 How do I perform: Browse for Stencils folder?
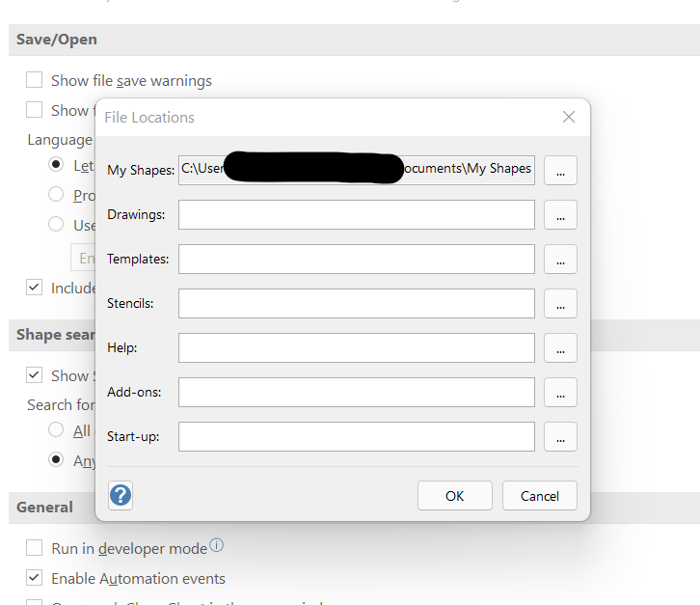pos(560,303)
